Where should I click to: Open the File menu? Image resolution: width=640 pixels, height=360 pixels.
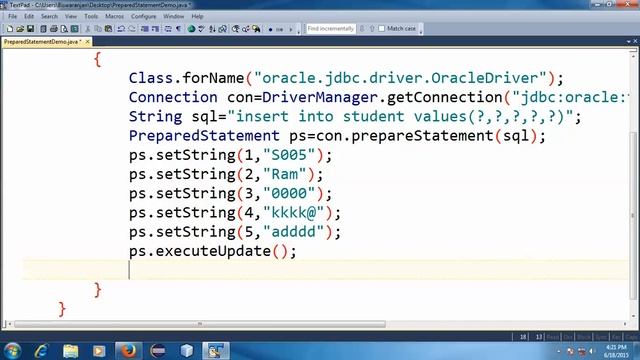coord(13,16)
